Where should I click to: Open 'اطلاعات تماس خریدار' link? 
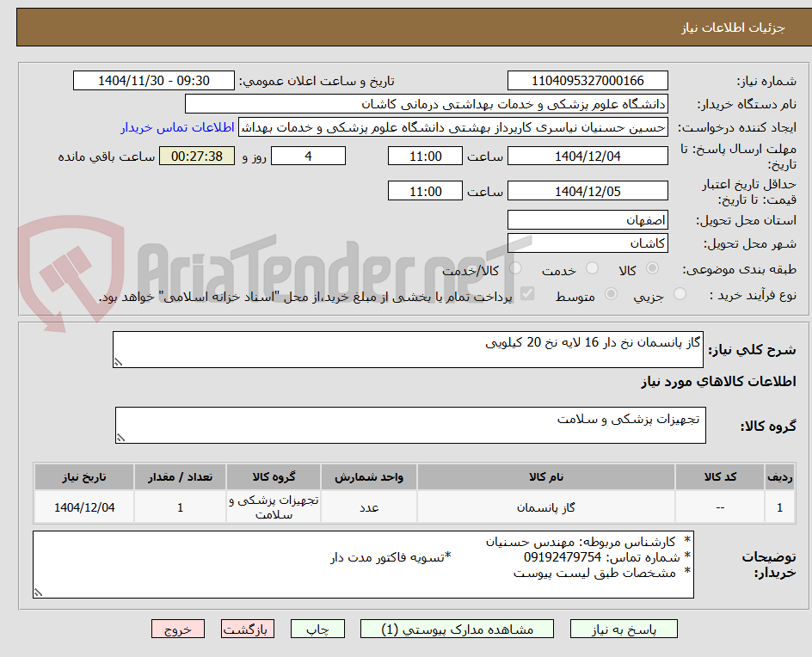point(177,127)
